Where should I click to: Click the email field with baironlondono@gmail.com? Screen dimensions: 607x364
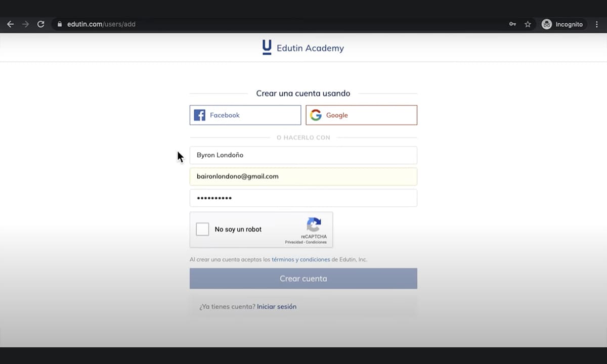[x=303, y=176]
